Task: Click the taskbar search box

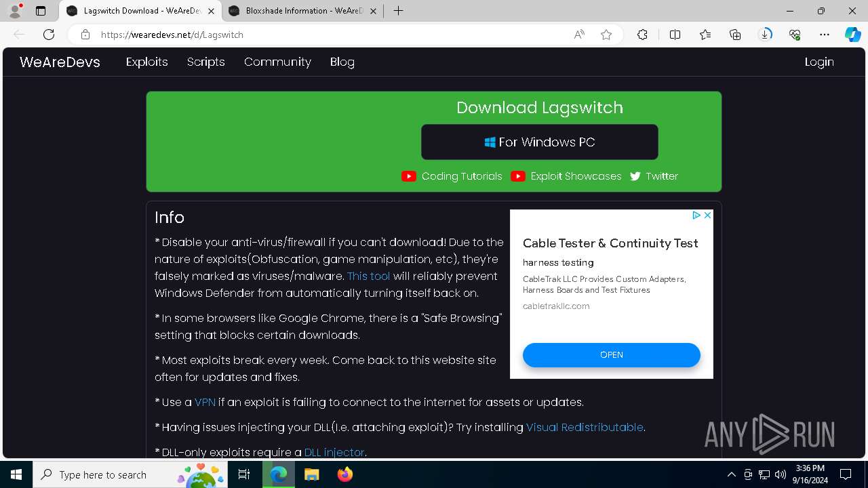Action: pyautogui.click(x=129, y=474)
